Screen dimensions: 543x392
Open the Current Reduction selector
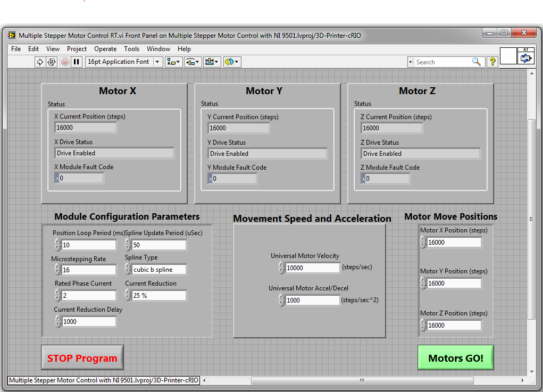160,295
